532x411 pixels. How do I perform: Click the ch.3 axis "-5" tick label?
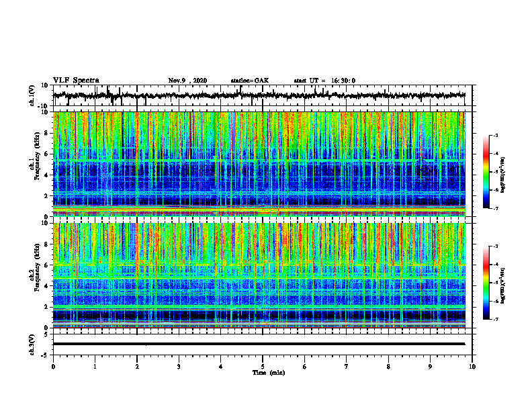tap(46, 355)
